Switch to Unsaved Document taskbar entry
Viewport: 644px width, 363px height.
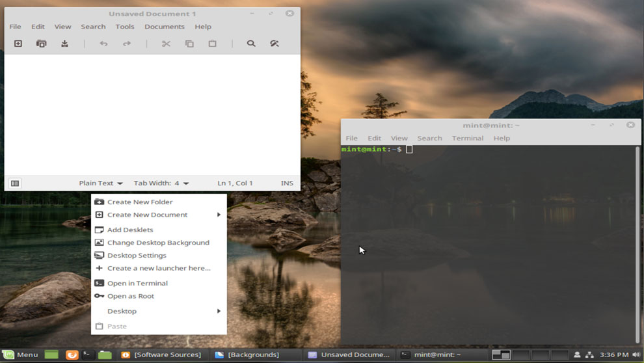(349, 355)
